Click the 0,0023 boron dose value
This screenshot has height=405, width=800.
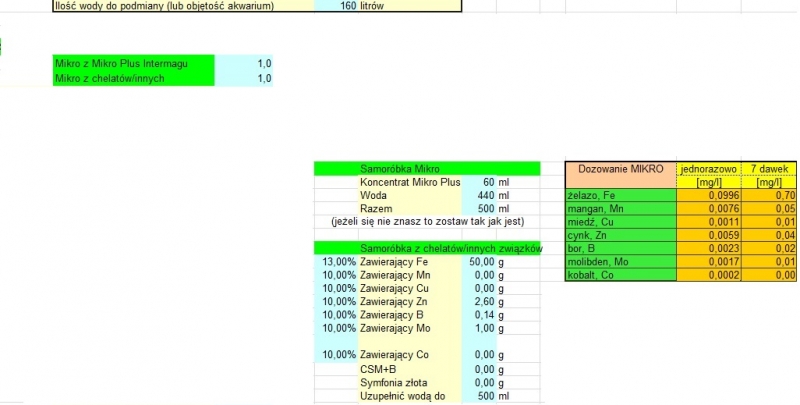pyautogui.click(x=709, y=248)
